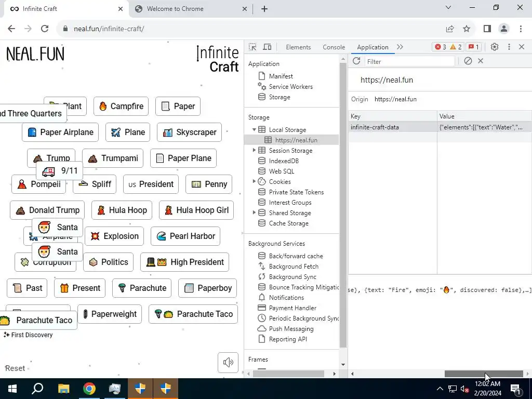Select the Application tab
Image resolution: width=532 pixels, height=399 pixels.
(373, 47)
